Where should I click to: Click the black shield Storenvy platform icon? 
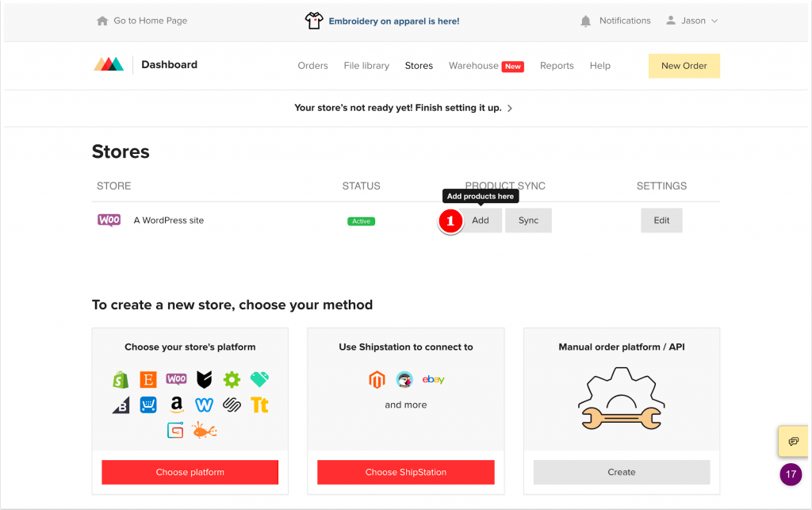204,379
